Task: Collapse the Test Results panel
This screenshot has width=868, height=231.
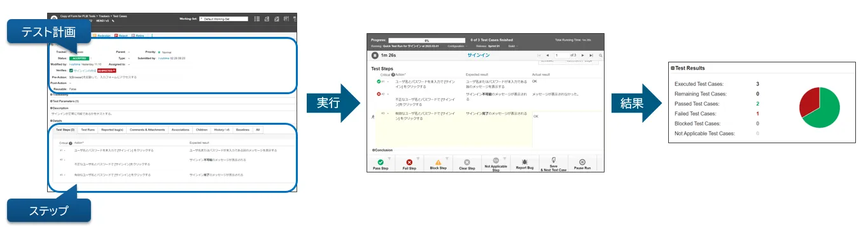Action: coord(672,67)
